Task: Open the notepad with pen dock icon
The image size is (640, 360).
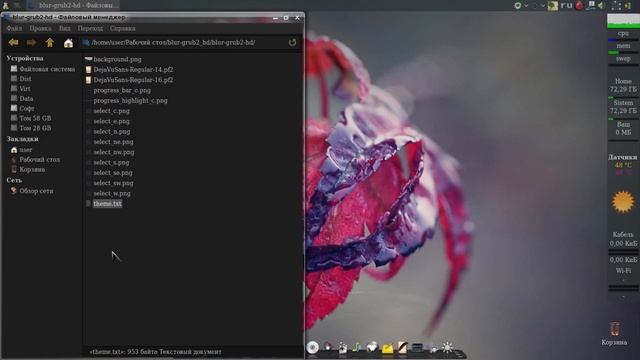Action: (x=402, y=347)
